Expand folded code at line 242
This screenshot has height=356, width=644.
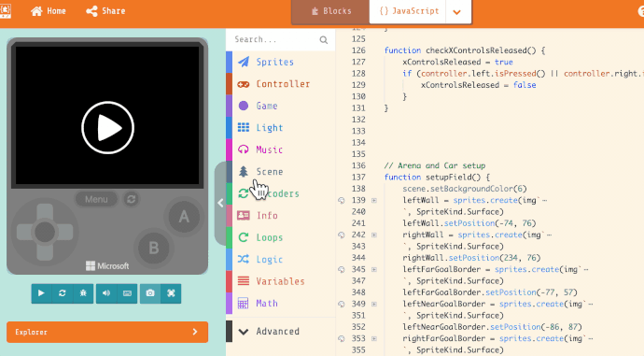(374, 235)
